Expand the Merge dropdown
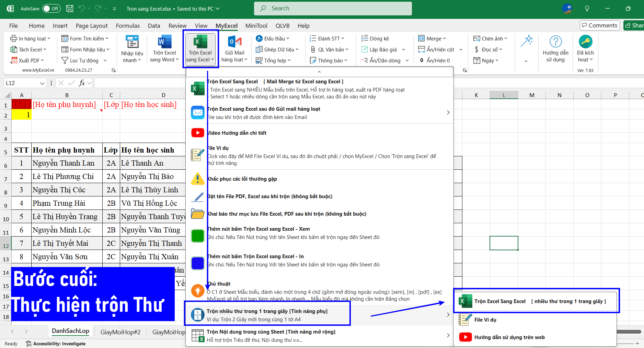644x348 pixels. 432,39
